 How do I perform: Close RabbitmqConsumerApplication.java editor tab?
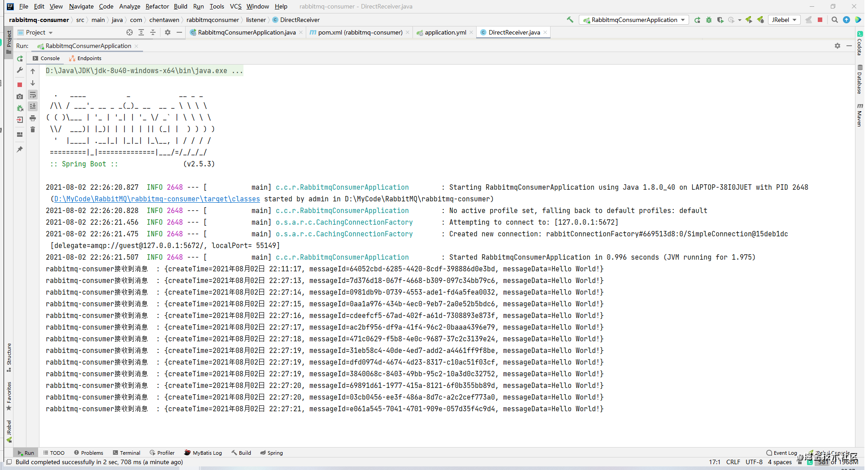pos(300,32)
